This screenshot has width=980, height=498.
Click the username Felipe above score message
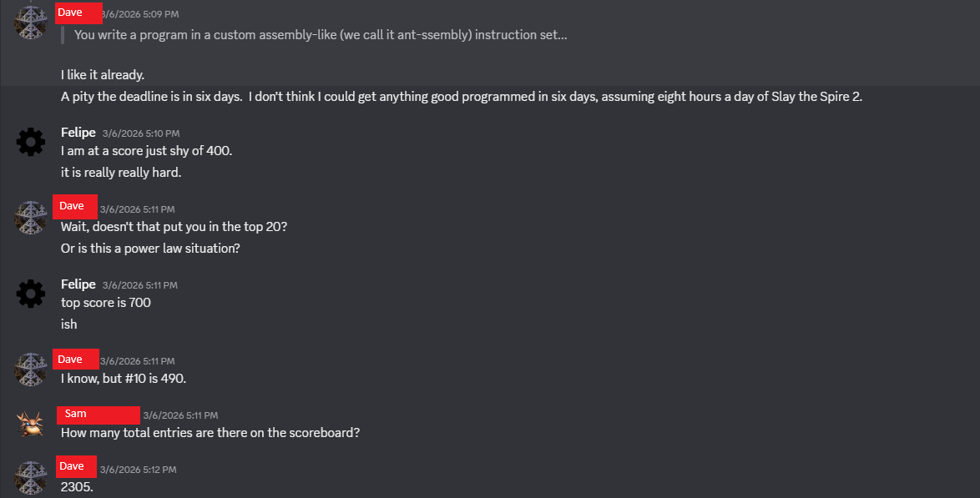click(x=78, y=132)
